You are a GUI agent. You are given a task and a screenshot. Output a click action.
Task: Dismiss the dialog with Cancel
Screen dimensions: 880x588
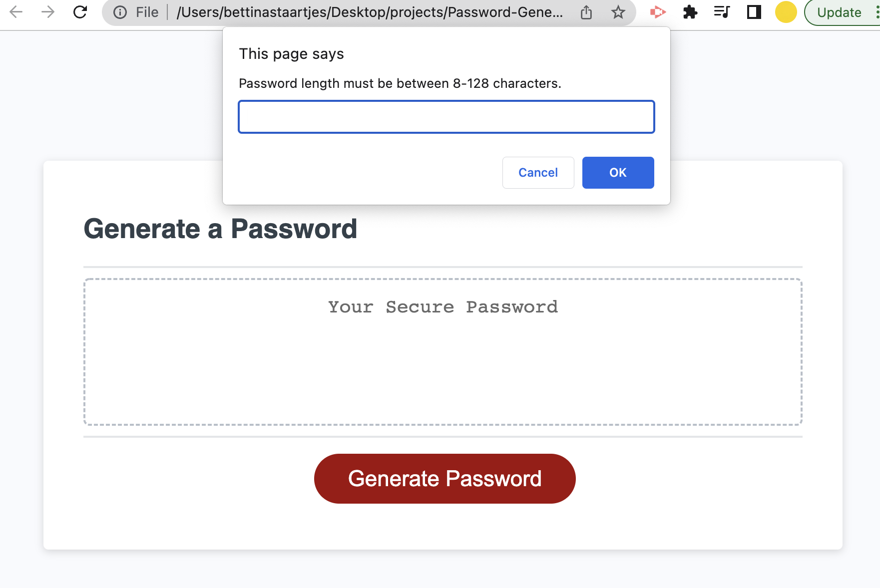[538, 172]
